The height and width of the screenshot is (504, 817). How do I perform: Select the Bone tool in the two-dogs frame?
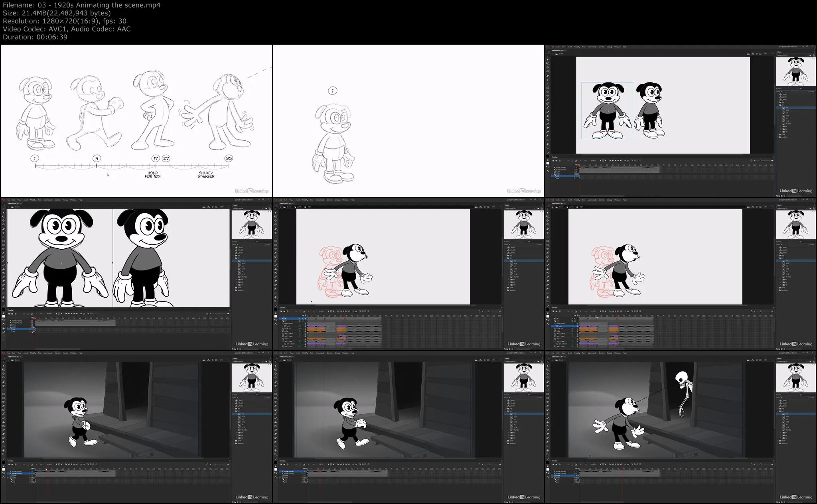pyautogui.click(x=548, y=112)
